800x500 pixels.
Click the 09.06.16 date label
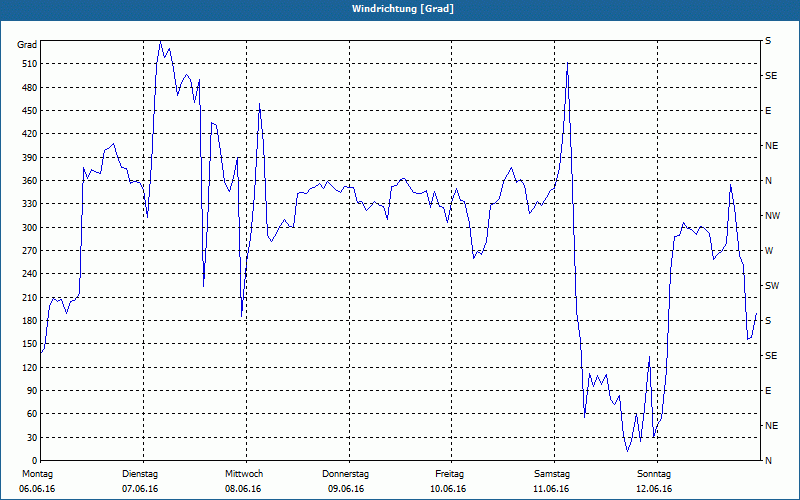coord(346,489)
